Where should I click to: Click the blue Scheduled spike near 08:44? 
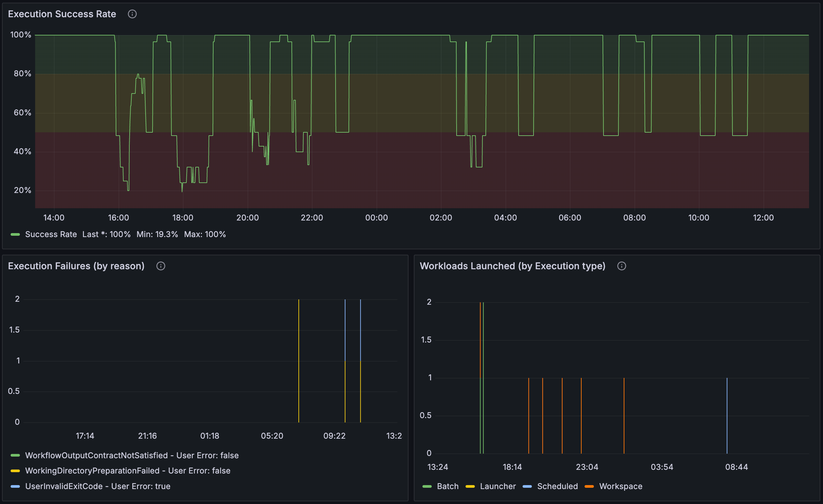(727, 415)
